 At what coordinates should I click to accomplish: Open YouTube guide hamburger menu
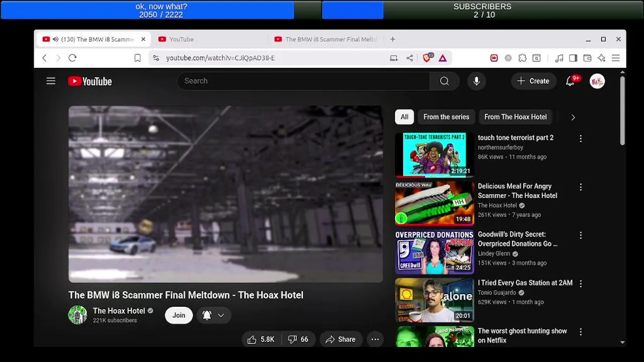pos(51,81)
